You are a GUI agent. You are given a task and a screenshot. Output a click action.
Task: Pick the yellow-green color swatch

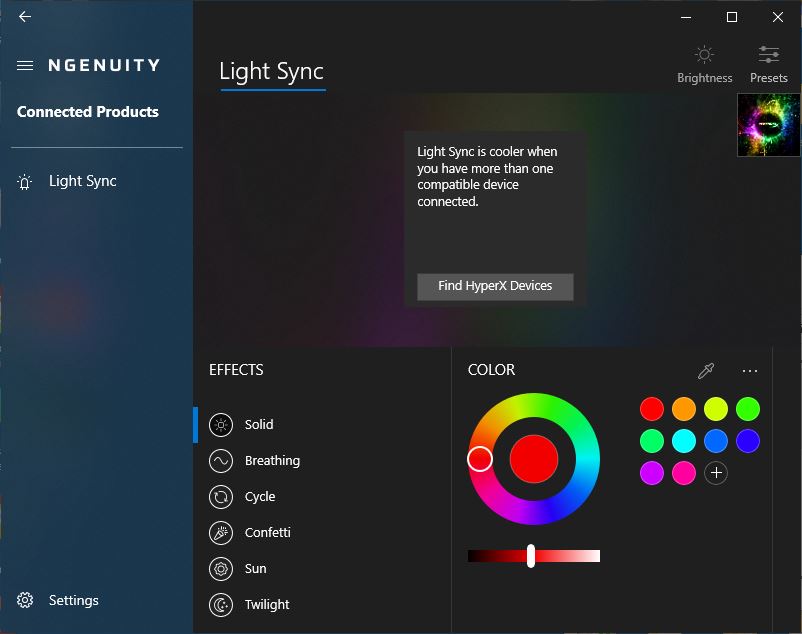(716, 409)
